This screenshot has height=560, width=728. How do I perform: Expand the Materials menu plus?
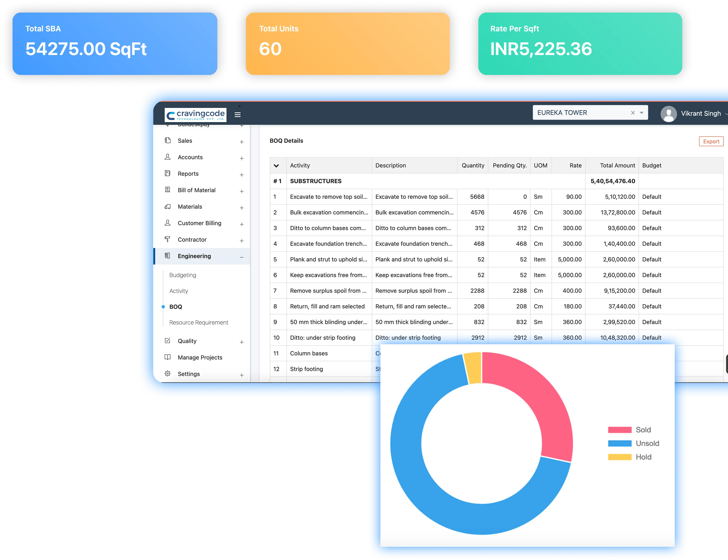[x=242, y=208]
